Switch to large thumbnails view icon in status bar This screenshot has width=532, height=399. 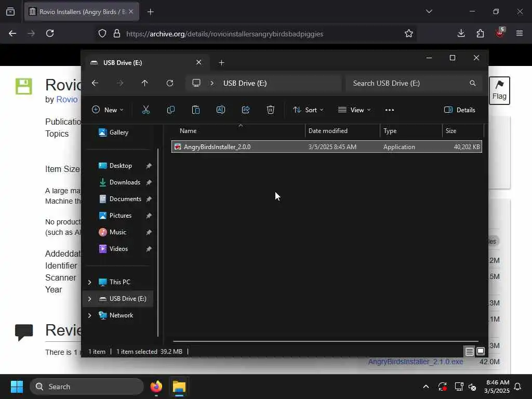(x=481, y=352)
